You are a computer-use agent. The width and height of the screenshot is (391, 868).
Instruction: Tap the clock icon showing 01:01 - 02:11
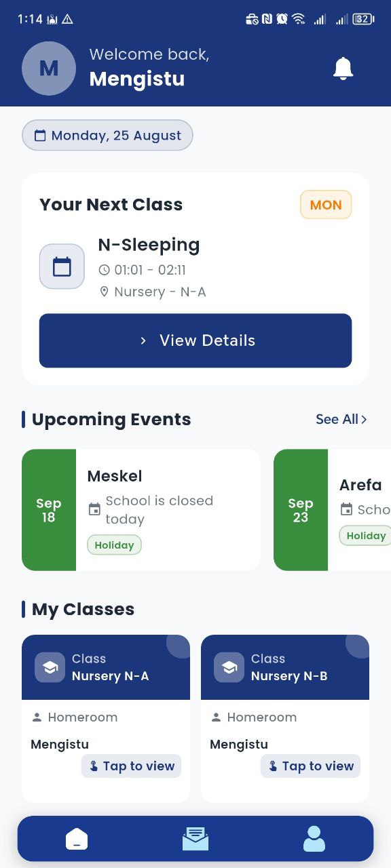point(104,270)
